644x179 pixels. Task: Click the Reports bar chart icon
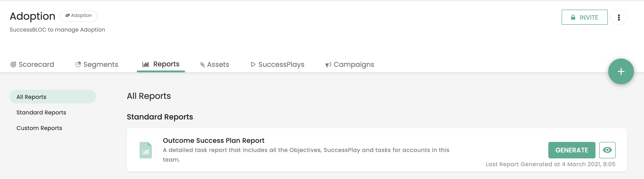coord(146,64)
